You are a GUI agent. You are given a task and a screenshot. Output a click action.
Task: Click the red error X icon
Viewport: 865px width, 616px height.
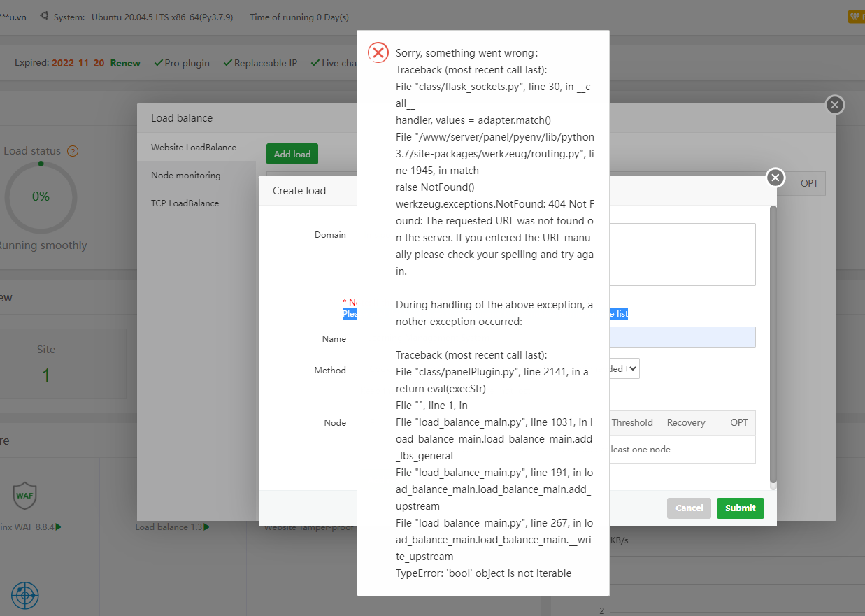pos(378,52)
